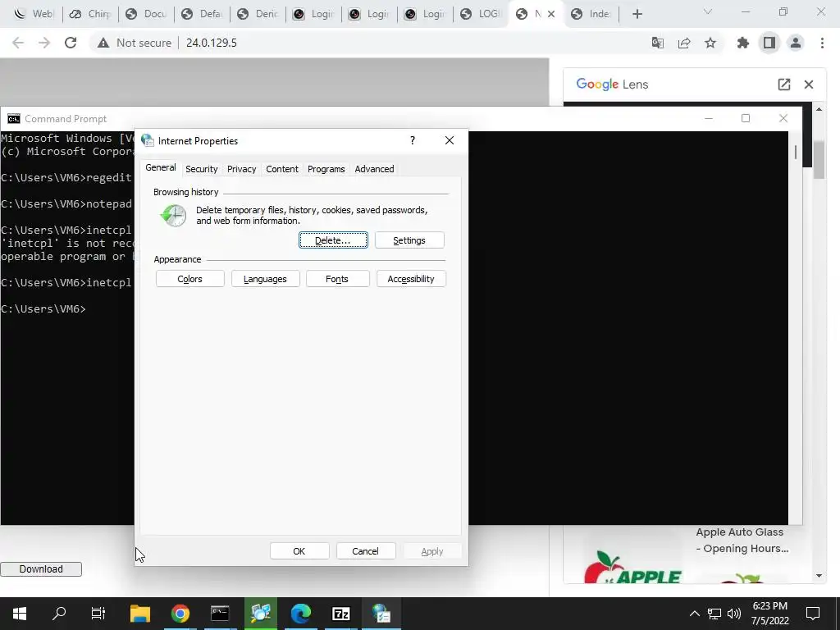Switch to the Docu browser tab
This screenshot has width=840, height=630.
coord(146,14)
